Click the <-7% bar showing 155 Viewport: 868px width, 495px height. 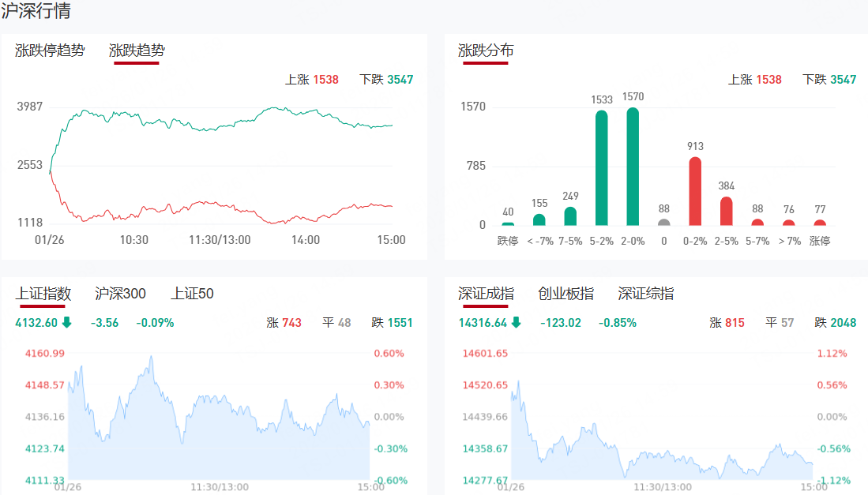coord(539,220)
